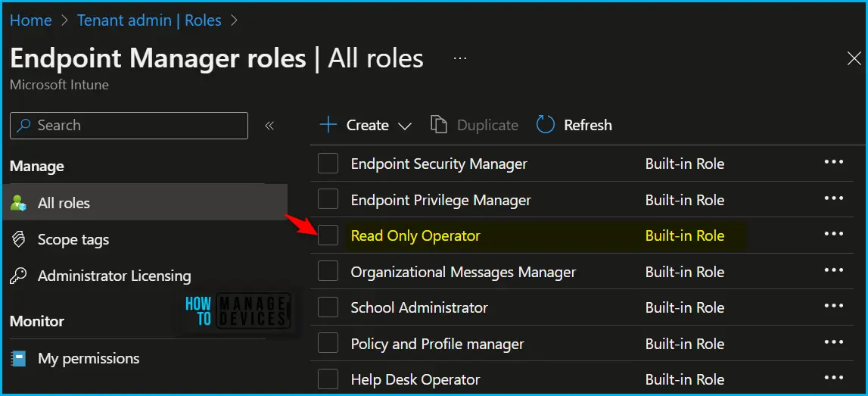Open more options for Help Desk Operator
Screen dimensions: 868x396
tap(834, 378)
